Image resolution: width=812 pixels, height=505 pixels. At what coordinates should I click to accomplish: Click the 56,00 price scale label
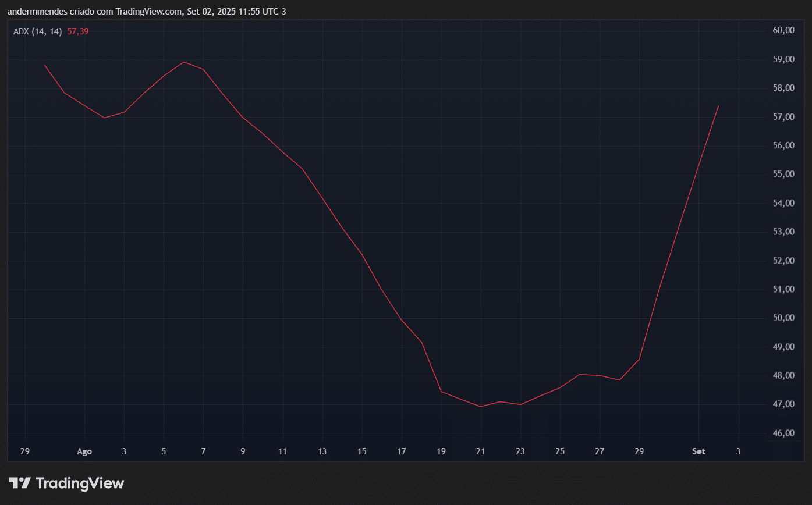click(x=783, y=145)
